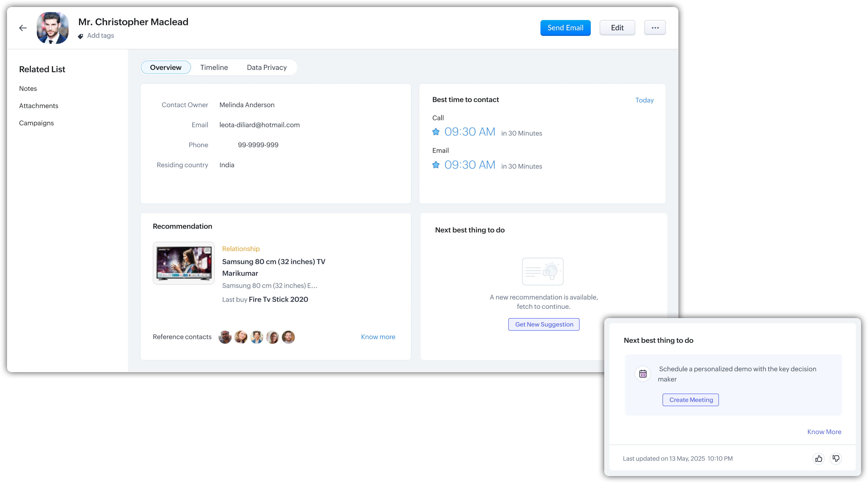Click the thumbs up feedback icon
This screenshot has height=483, width=868.
point(818,458)
